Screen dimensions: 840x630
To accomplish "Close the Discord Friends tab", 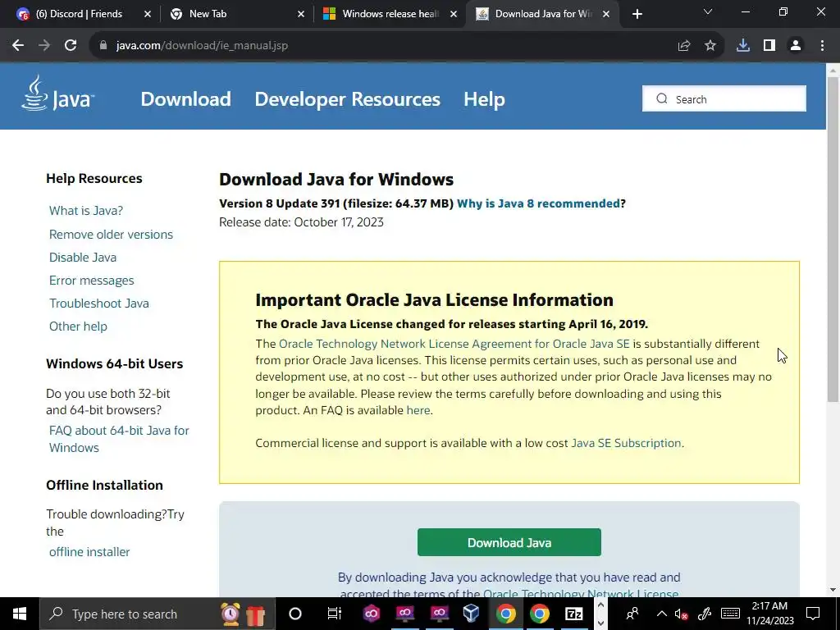I will pos(148,14).
